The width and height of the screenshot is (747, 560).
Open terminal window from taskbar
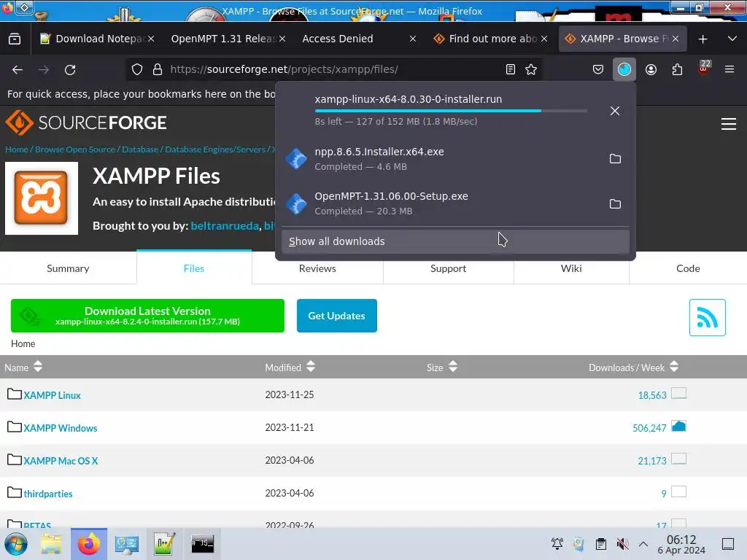coord(203,544)
